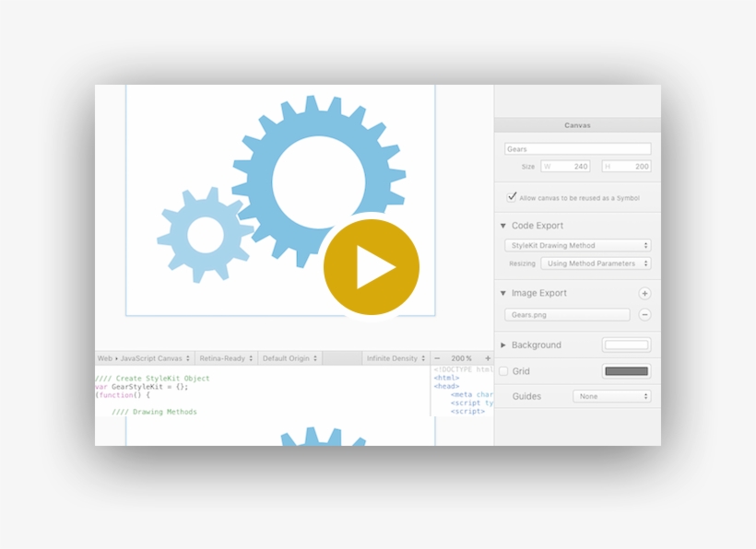
Task: Select the Canvas panel header
Action: coord(576,124)
